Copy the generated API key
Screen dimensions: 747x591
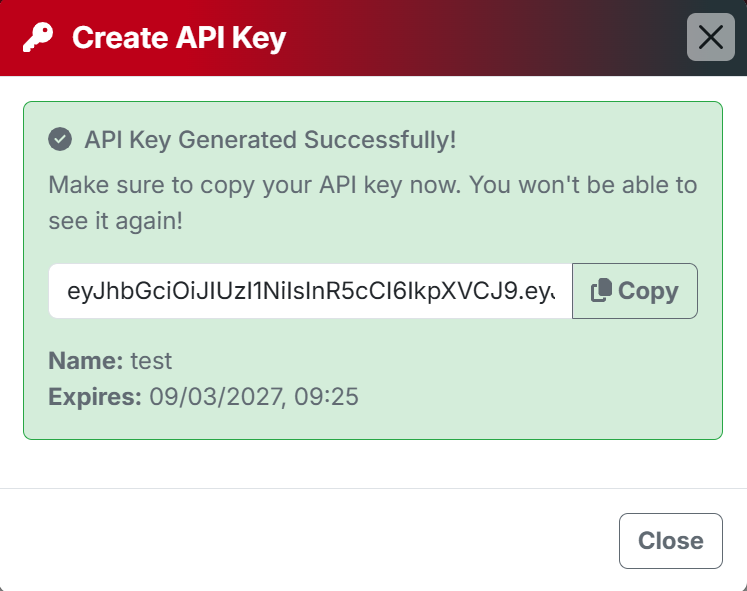click(634, 291)
